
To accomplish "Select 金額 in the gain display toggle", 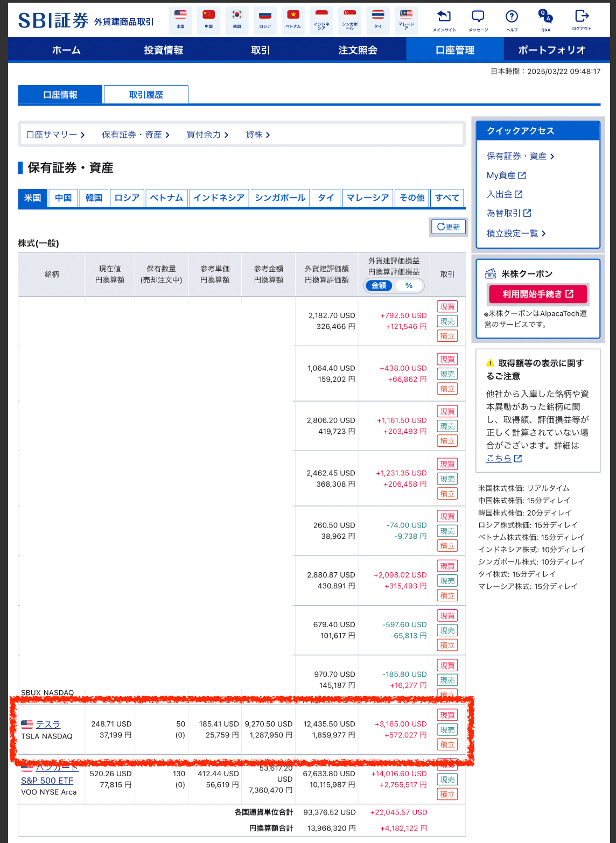I will tap(379, 286).
